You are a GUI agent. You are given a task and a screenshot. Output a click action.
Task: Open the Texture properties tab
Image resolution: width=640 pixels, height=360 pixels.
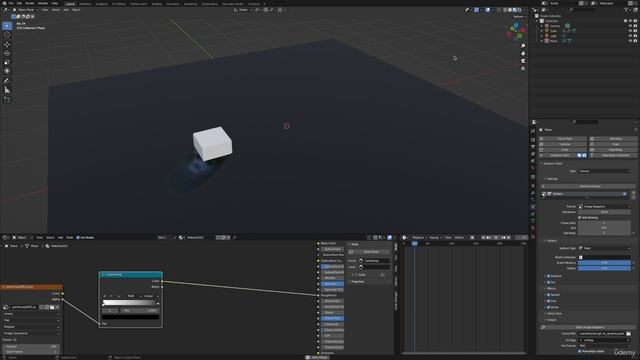coord(533,236)
